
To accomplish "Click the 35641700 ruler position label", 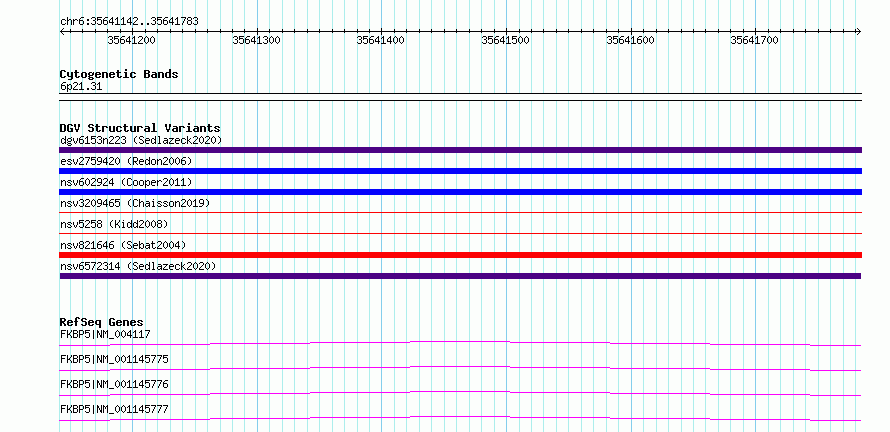I will [x=754, y=40].
